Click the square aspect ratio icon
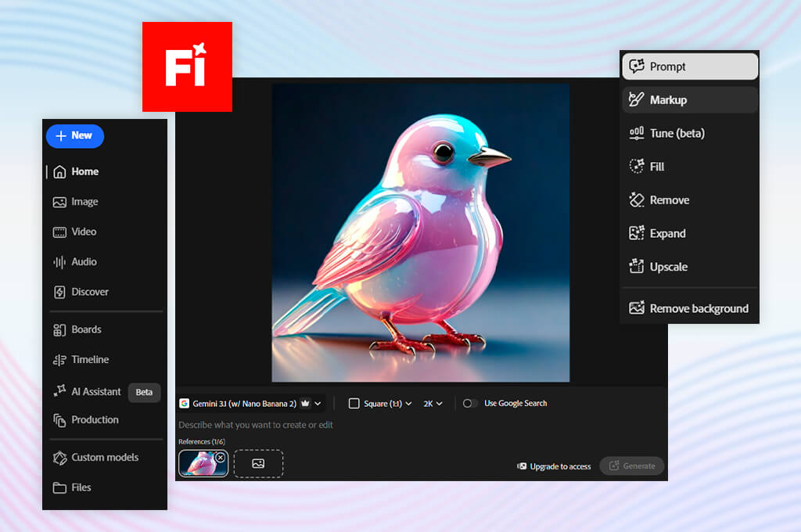Image resolution: width=801 pixels, height=532 pixels. [354, 403]
